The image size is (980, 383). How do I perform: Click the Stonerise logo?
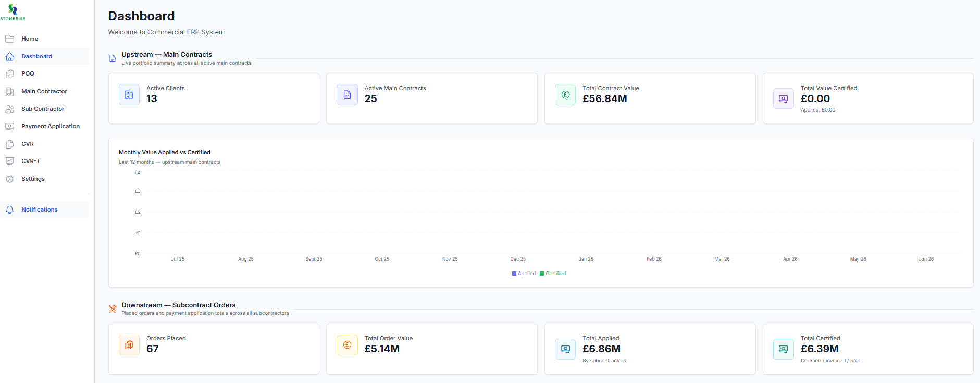click(x=13, y=12)
